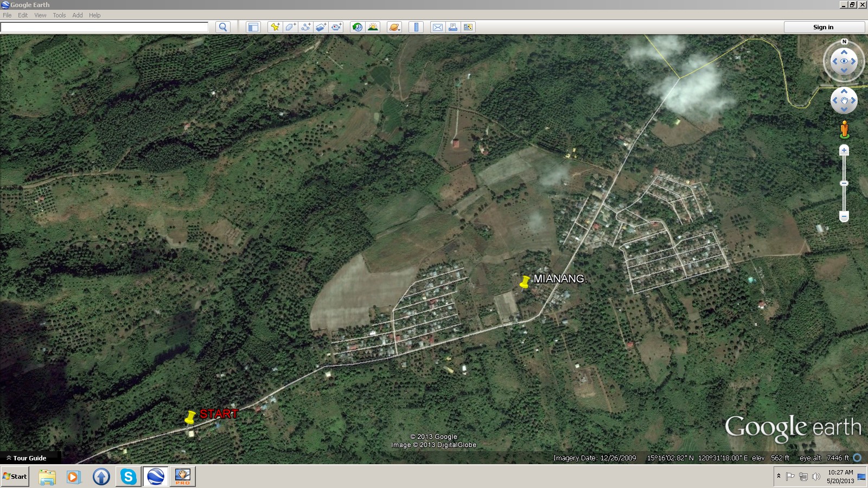This screenshot has width=868, height=488.
Task: Select the Add Polygon tool
Action: 290,27
